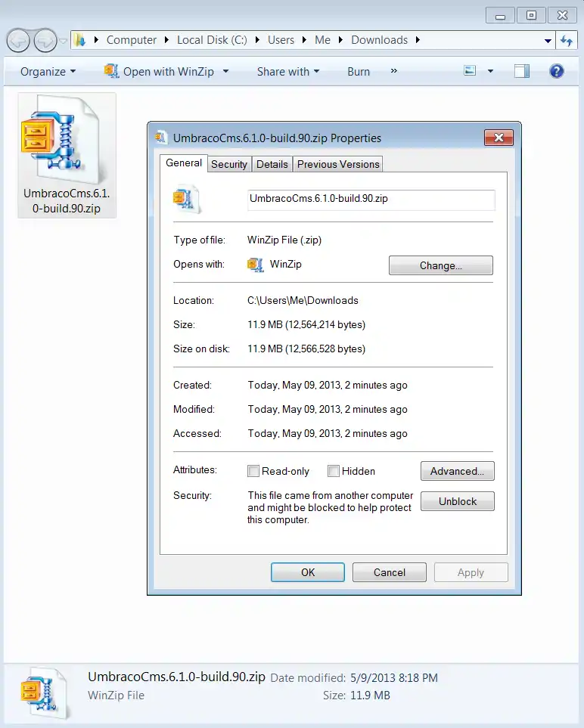Screen dimensions: 584x728
Task: Switch to the Security tab
Action: click(x=229, y=164)
